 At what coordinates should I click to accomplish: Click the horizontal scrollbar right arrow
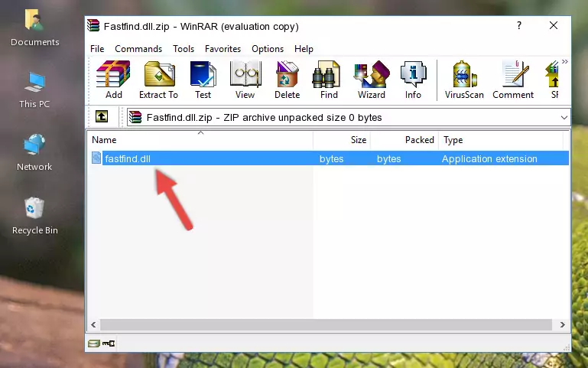562,325
